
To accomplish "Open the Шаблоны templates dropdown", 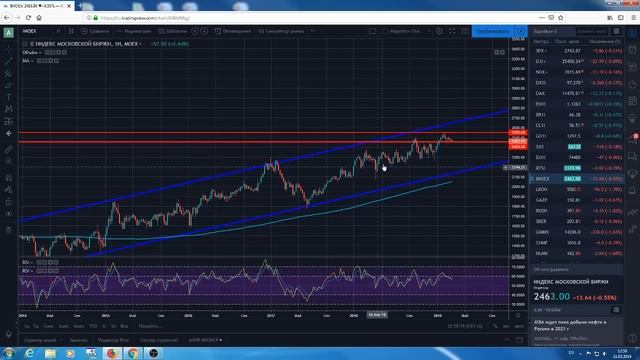I will click(173, 31).
